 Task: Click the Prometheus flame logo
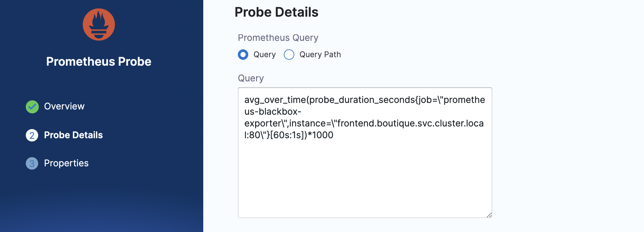tap(99, 25)
